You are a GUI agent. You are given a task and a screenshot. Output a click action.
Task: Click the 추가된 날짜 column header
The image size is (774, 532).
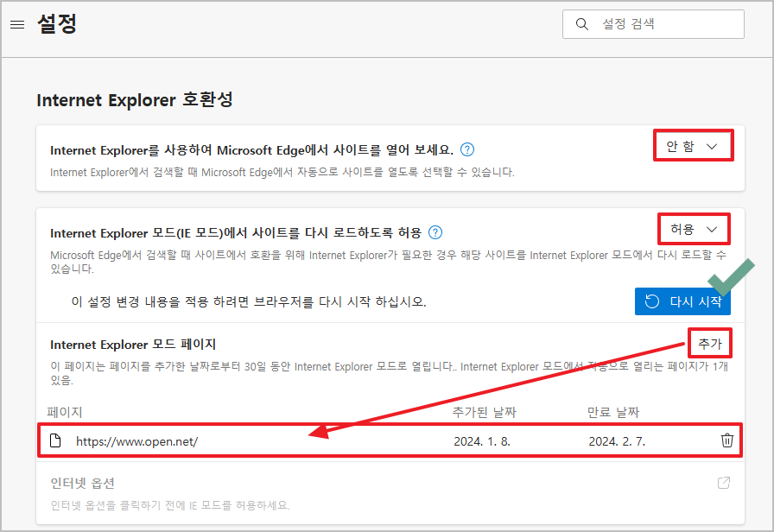tap(484, 412)
